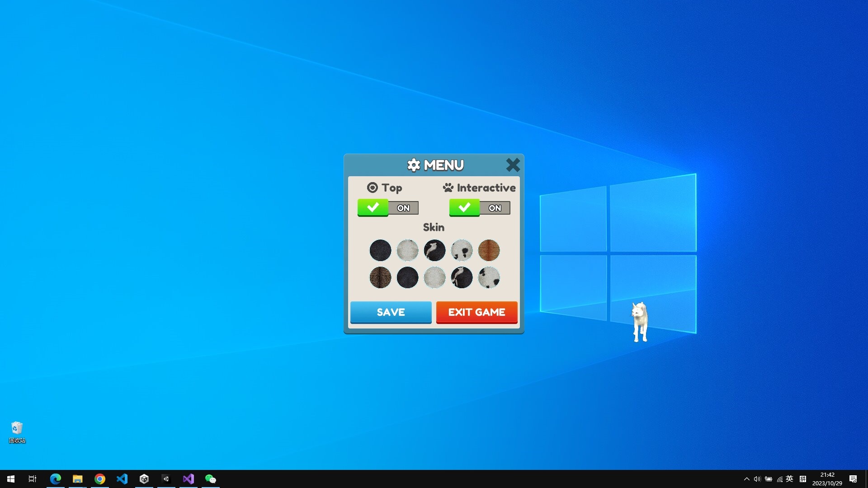Select the solid black cat skin
868x488 pixels.
click(380, 250)
